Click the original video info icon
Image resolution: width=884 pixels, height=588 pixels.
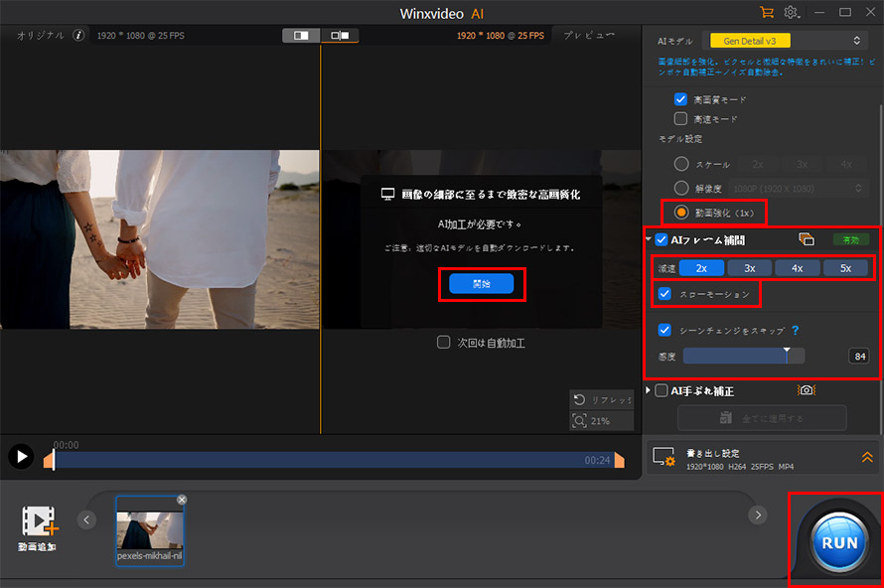(78, 35)
